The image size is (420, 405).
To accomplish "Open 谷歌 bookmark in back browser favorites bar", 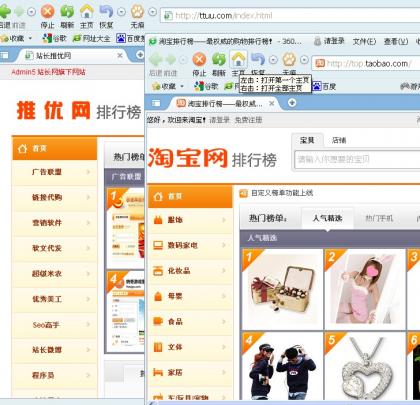I will tap(54, 38).
